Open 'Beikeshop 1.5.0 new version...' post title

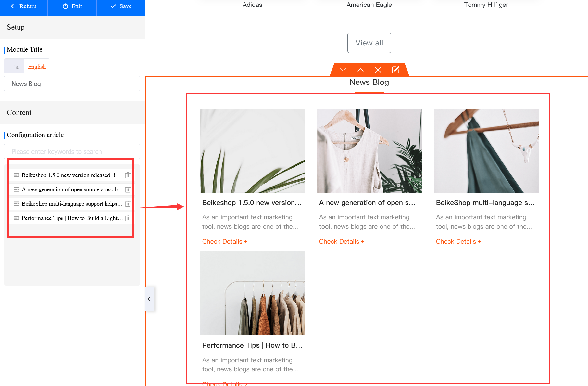click(252, 203)
